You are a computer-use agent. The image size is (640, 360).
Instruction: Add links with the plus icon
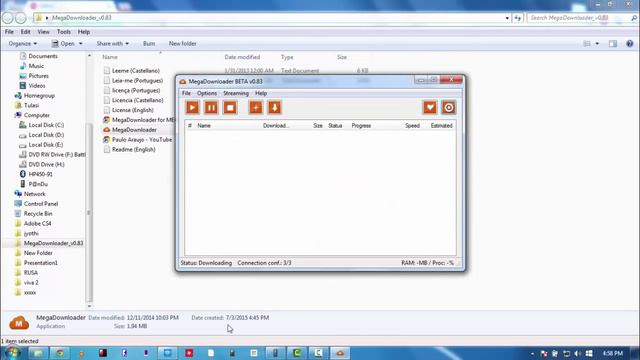(x=256, y=108)
